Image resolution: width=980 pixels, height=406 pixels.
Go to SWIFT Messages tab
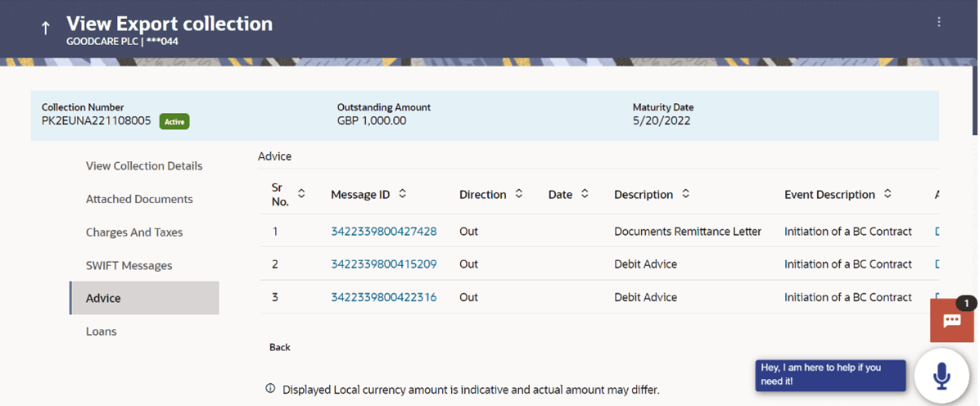click(129, 265)
